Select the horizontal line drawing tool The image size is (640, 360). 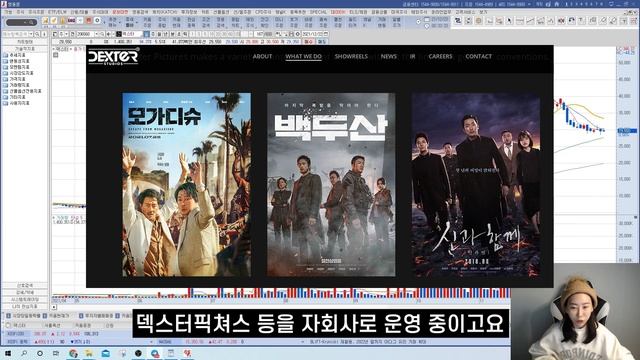point(520,20)
